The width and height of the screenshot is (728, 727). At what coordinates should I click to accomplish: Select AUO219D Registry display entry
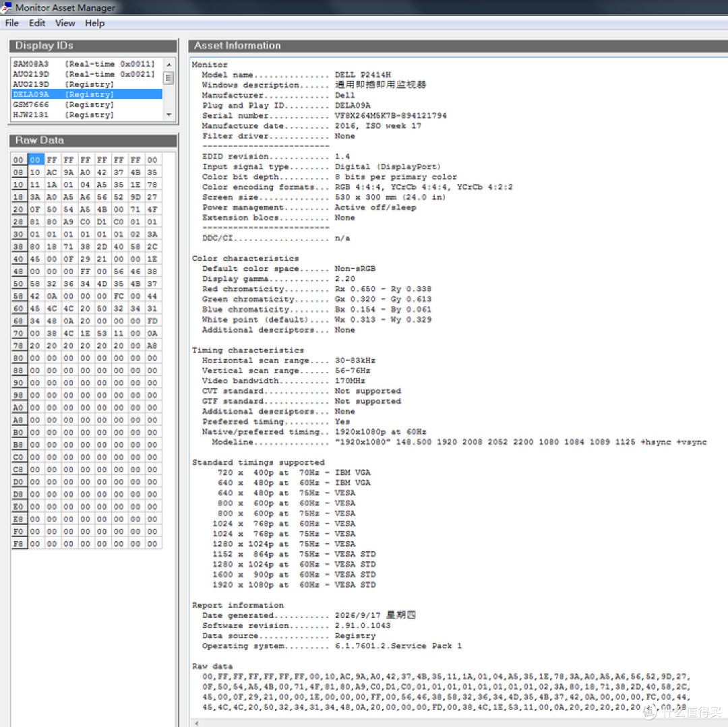tap(87, 84)
